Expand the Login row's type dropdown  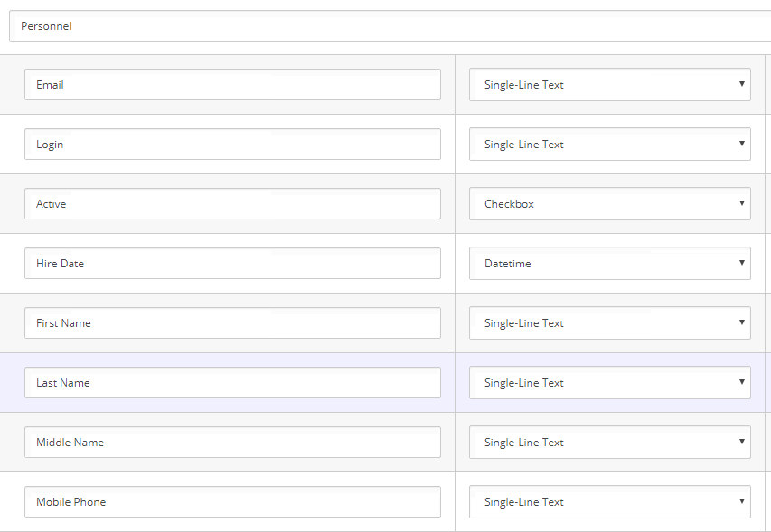(x=609, y=145)
